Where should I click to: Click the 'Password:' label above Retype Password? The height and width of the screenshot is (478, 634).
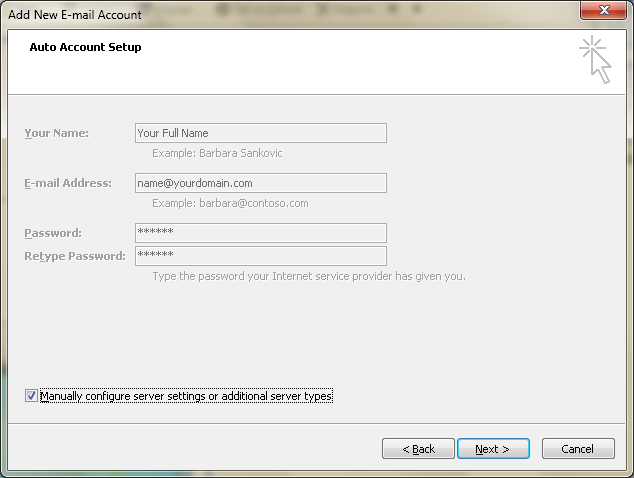(53, 233)
